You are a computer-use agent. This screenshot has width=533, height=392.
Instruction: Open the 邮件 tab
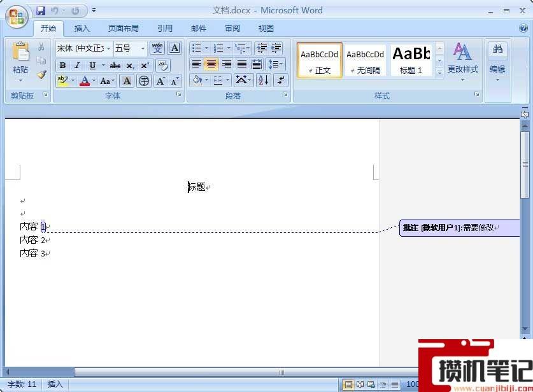pos(199,29)
